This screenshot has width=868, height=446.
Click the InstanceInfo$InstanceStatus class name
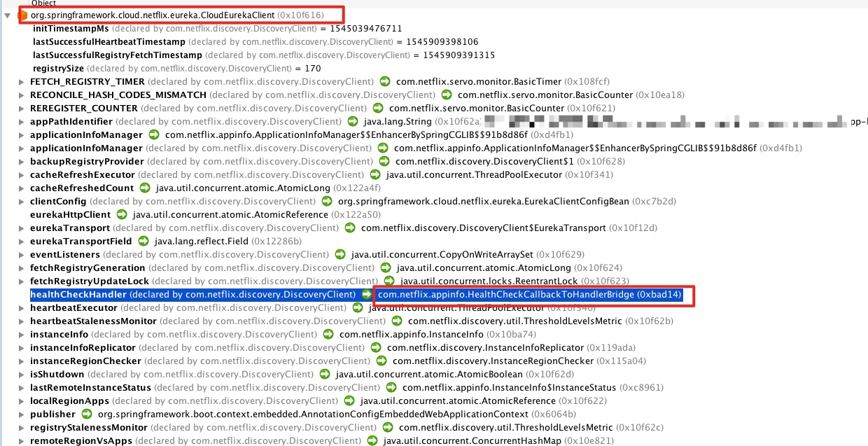pos(510,387)
